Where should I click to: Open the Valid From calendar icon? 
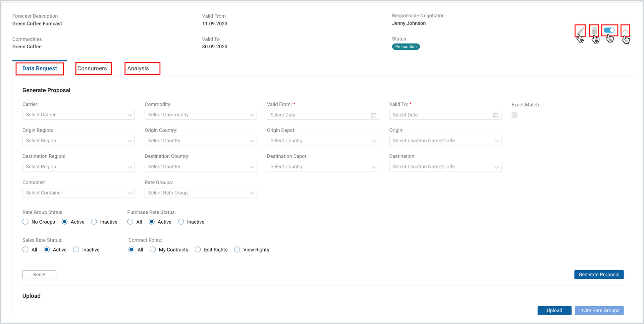[373, 115]
